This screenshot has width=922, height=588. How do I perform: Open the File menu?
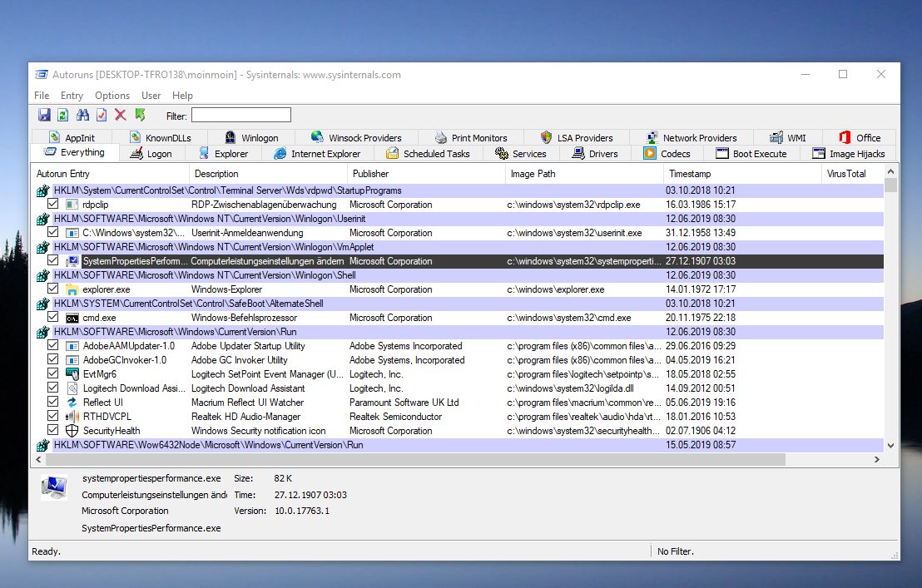point(42,95)
